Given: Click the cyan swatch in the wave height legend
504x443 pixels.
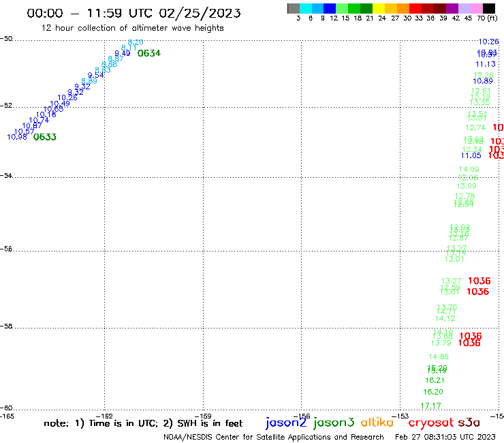Looking at the screenshot, I should [306, 8].
